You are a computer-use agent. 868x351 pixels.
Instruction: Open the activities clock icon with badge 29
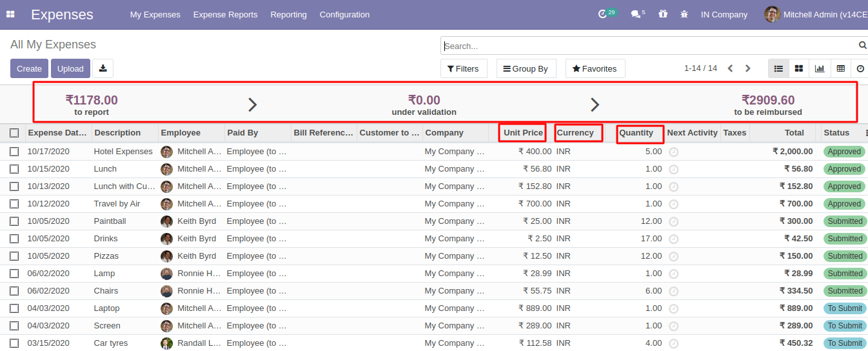pos(607,14)
